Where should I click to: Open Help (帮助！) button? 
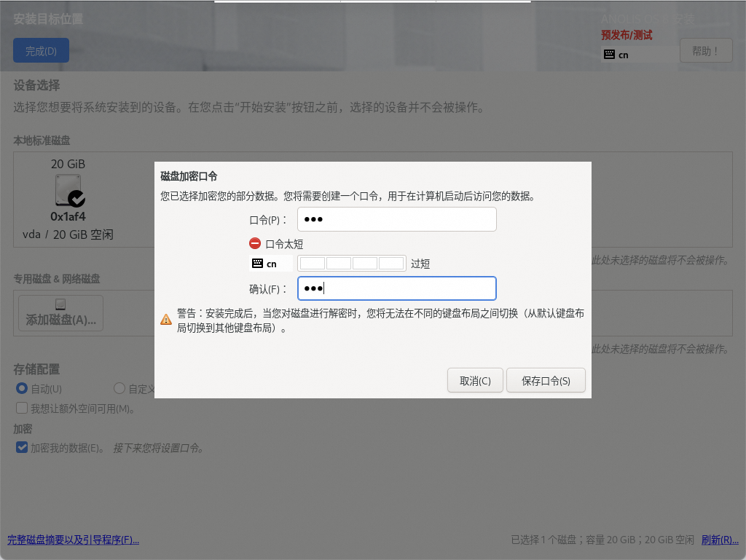[705, 51]
